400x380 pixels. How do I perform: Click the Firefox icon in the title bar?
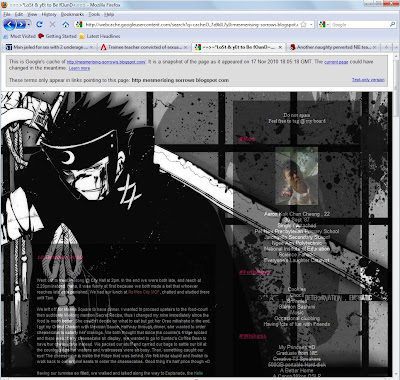[x=5, y=5]
